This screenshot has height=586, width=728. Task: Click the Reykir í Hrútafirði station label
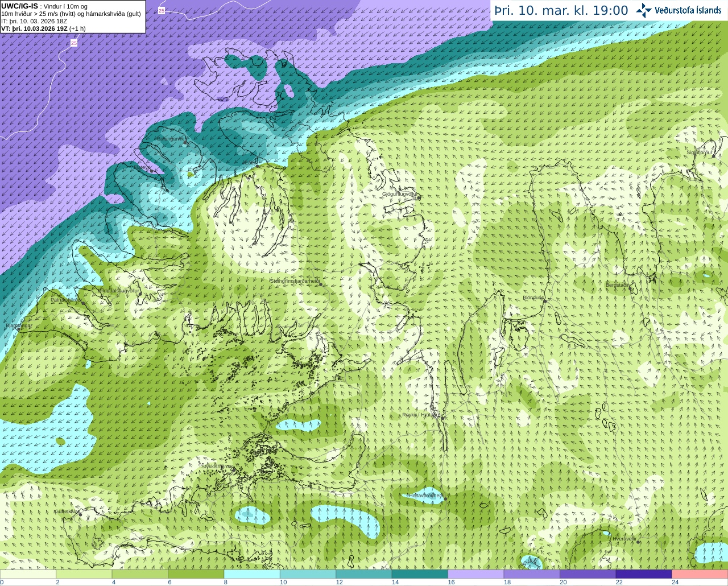click(x=422, y=415)
